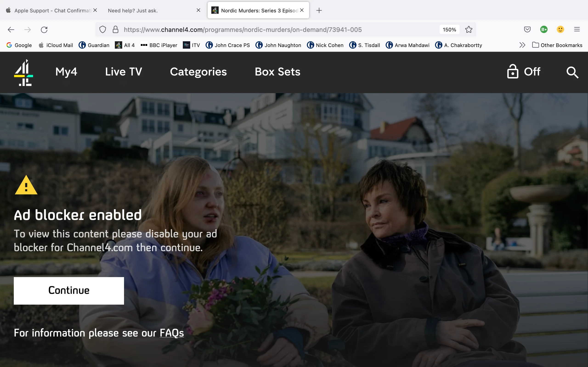Follow the FAQs link
The image size is (588, 367).
[172, 333]
